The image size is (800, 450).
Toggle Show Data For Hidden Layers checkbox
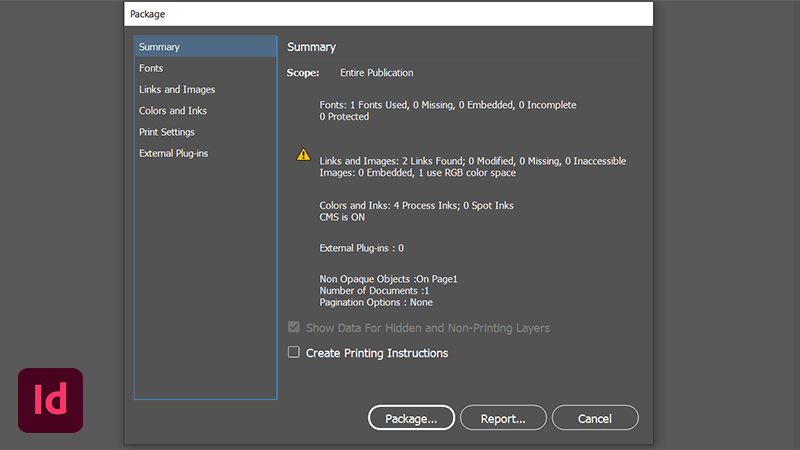[294, 328]
